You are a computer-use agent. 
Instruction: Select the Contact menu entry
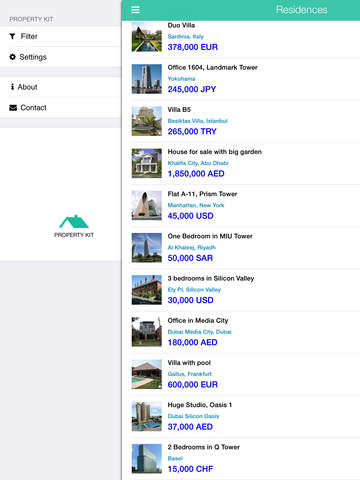pos(60,108)
